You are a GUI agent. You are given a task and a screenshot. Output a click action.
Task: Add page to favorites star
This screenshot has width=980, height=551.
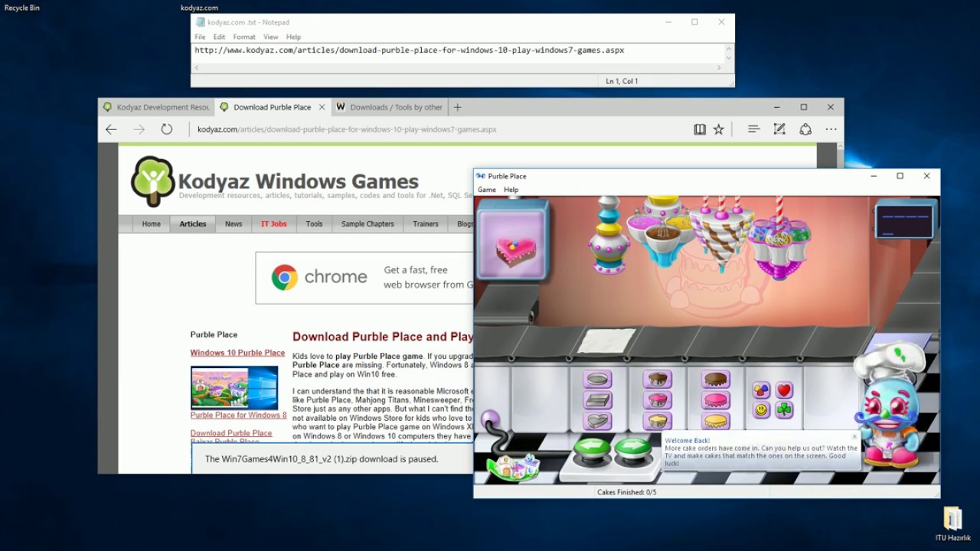719,129
